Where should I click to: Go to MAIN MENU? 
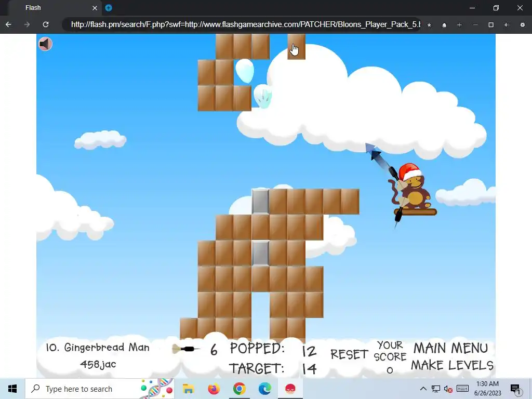click(x=450, y=348)
